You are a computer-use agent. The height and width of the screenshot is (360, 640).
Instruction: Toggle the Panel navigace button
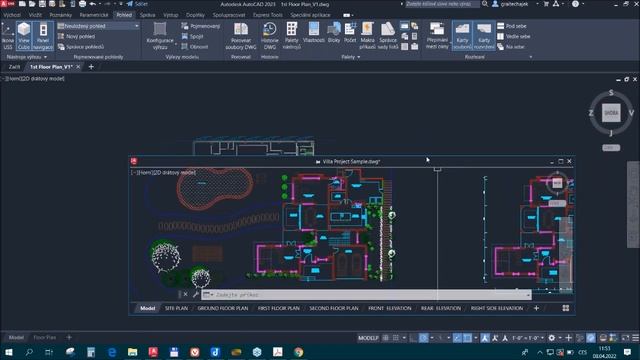[x=43, y=36]
